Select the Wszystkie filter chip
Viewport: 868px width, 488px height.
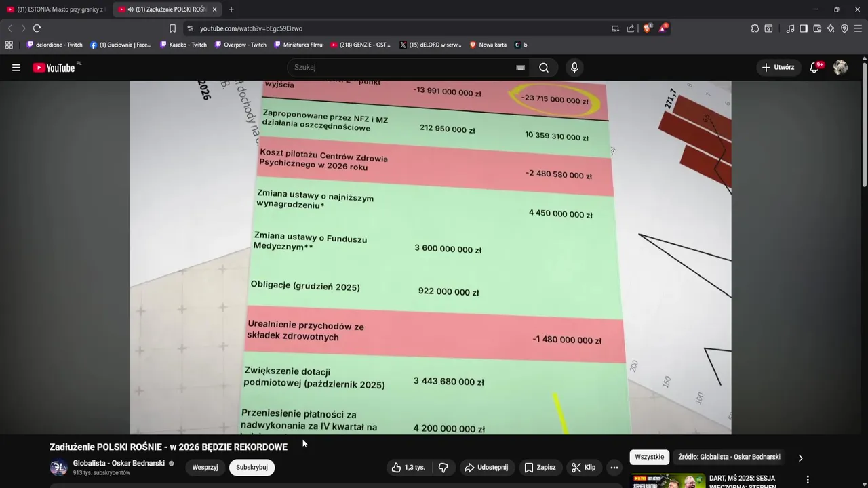coord(650,457)
